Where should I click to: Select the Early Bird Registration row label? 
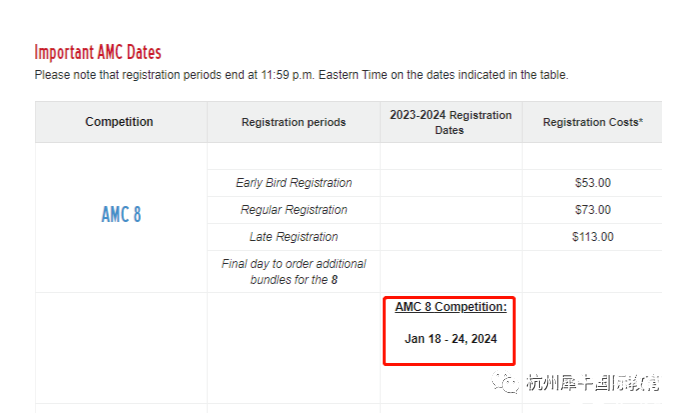[294, 183]
